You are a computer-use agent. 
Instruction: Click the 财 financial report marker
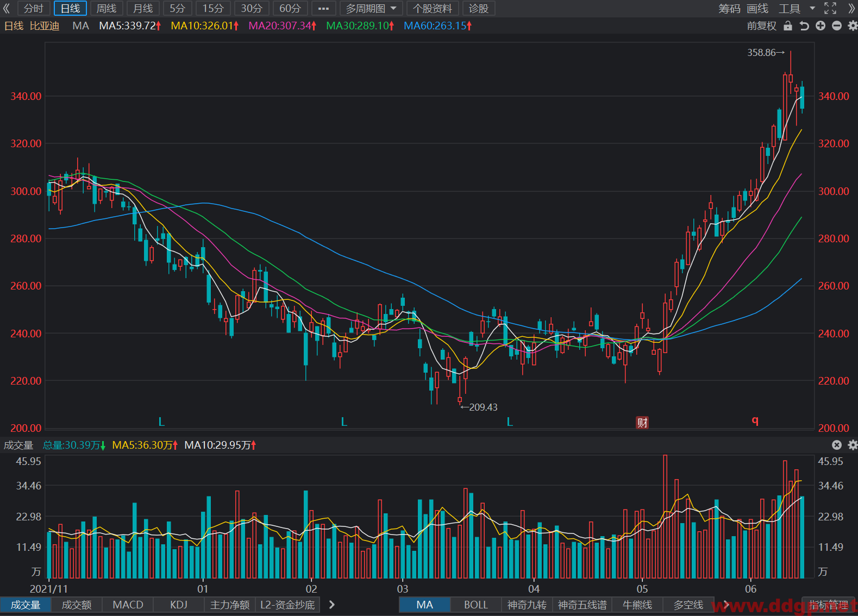coord(642,423)
